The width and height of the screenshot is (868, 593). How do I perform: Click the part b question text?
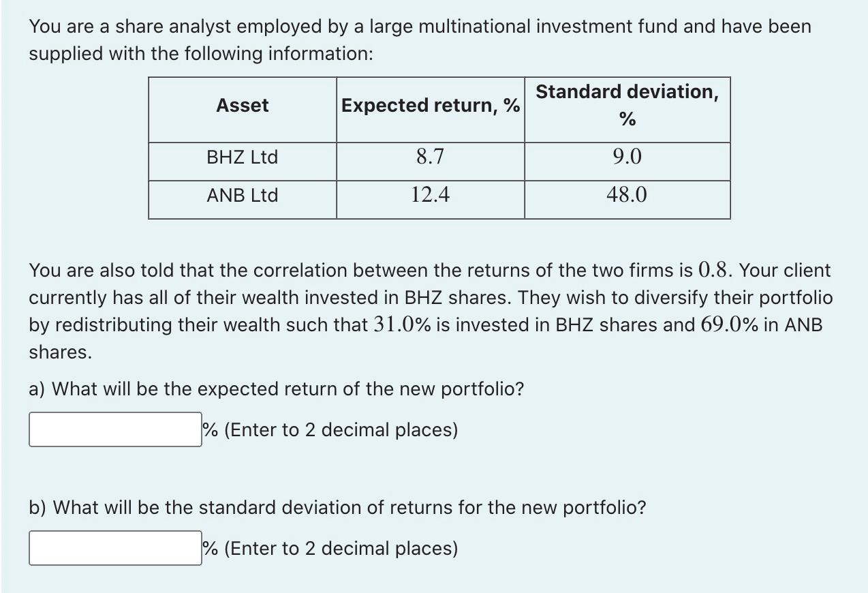click(x=337, y=507)
